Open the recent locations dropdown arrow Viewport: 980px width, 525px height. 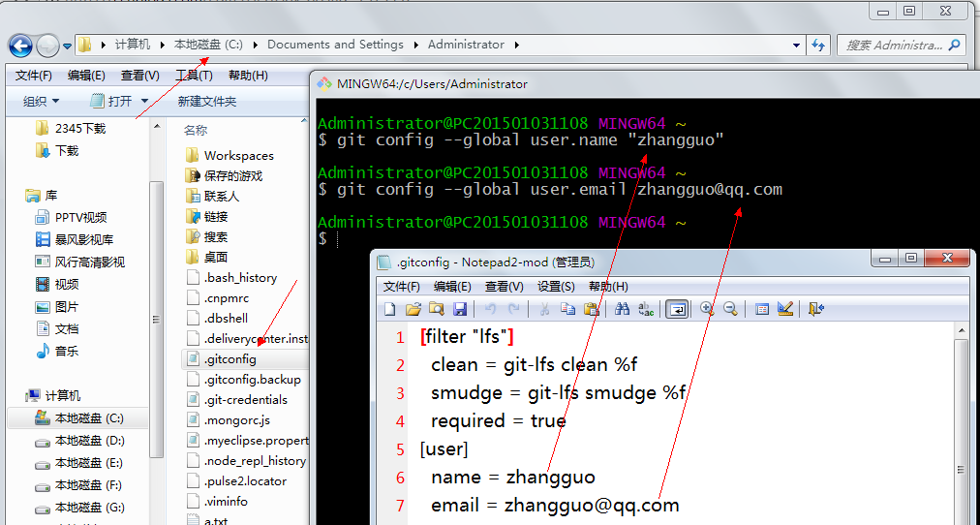coord(68,46)
